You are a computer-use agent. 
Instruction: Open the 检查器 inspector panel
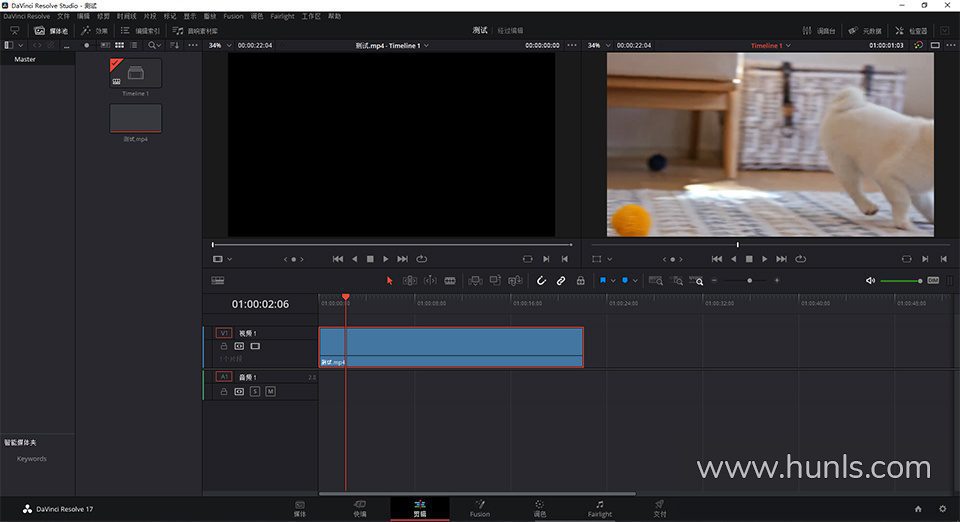(910, 31)
